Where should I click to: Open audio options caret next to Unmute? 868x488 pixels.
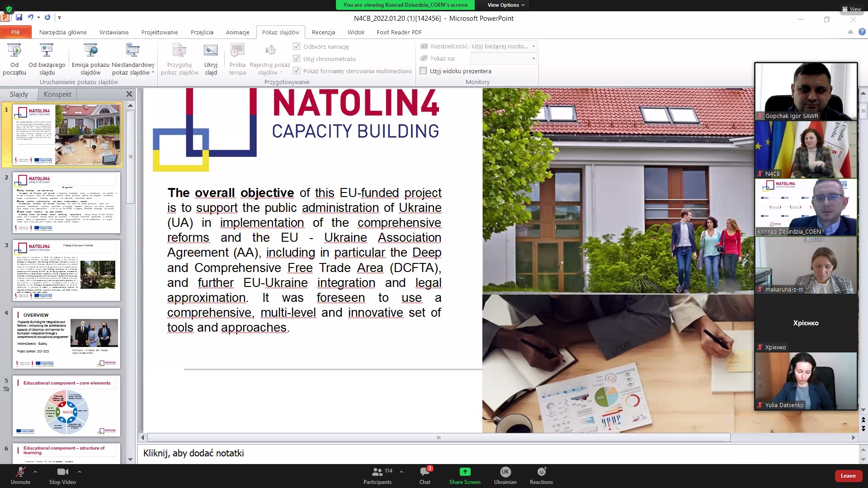tap(35, 471)
